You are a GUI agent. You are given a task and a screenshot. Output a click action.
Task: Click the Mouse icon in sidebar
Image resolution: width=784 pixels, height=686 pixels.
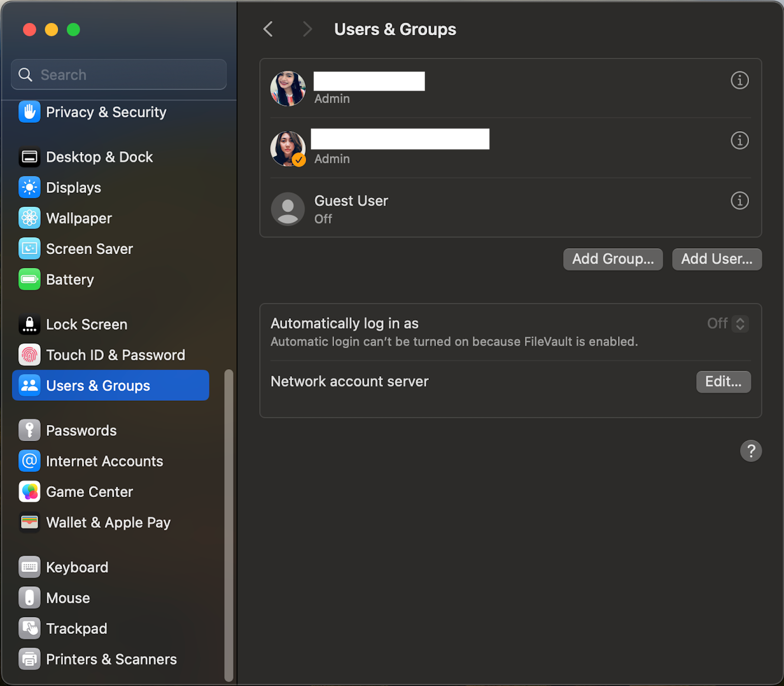point(29,598)
